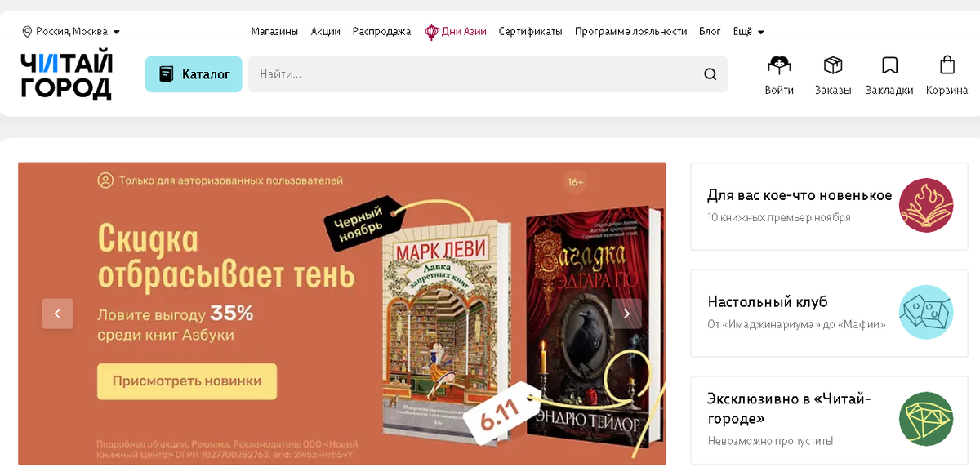
Task: Open the Каталог catalog button
Action: [x=194, y=74]
